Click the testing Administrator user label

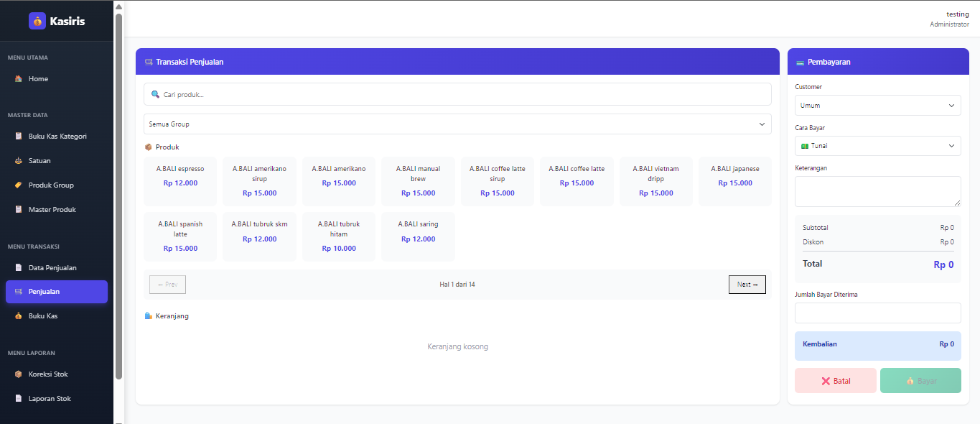click(949, 19)
